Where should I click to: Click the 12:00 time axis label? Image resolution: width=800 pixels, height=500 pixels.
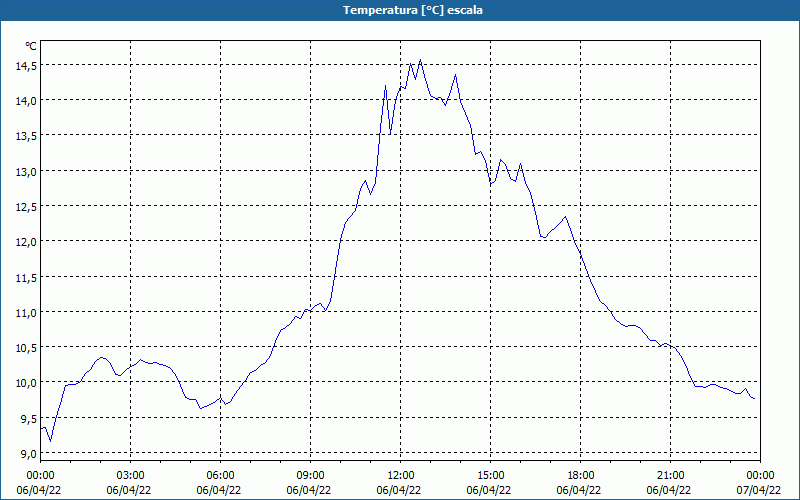(x=401, y=476)
